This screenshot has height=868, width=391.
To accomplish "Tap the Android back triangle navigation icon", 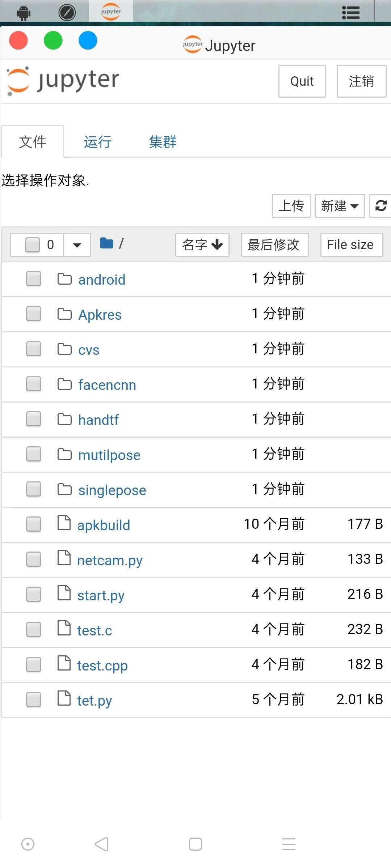I will coord(101,844).
